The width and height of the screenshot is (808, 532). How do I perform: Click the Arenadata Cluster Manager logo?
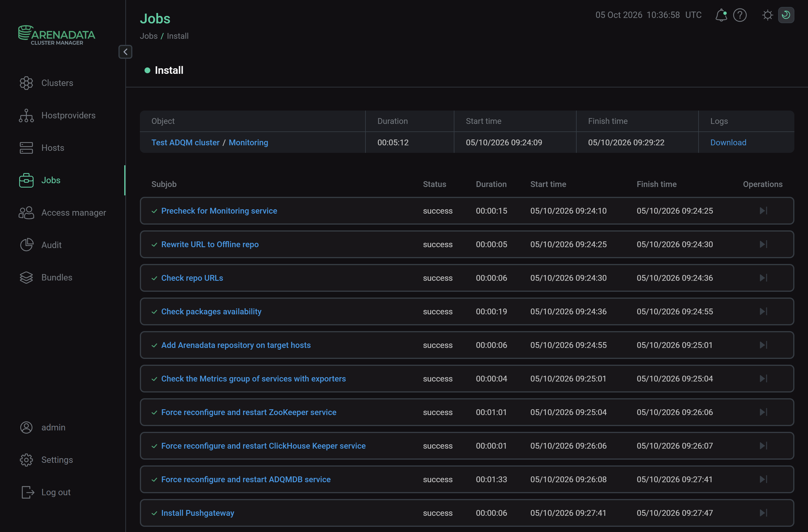57,35
